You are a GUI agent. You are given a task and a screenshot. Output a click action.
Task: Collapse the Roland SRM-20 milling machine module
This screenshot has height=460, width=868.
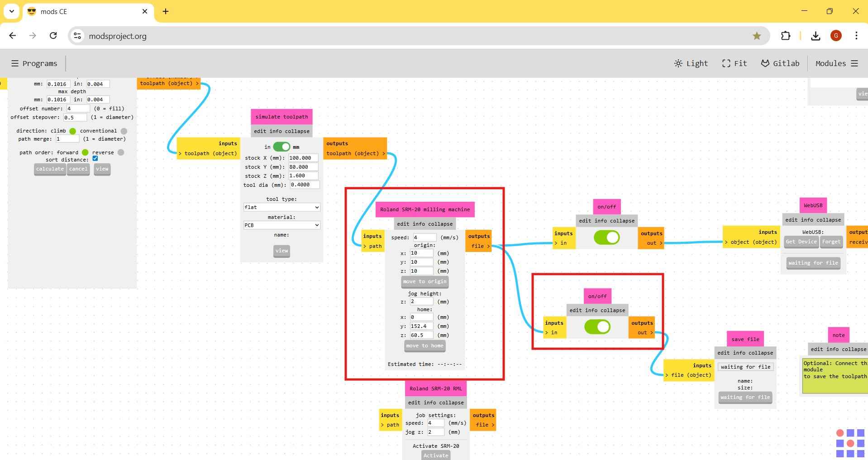click(441, 224)
